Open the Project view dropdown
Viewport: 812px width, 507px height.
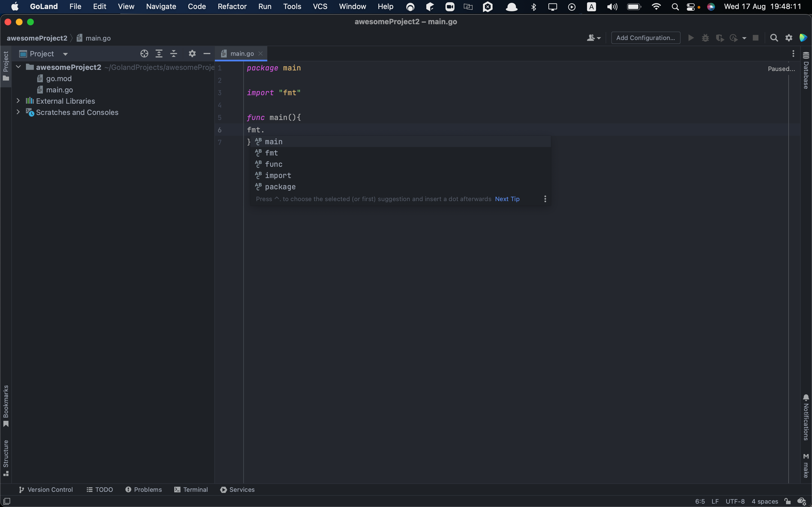65,54
